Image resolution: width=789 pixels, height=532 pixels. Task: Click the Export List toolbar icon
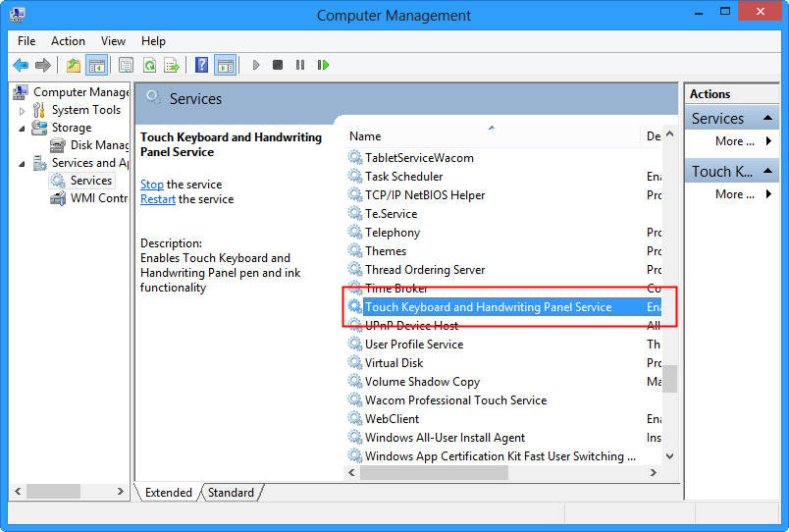(172, 66)
